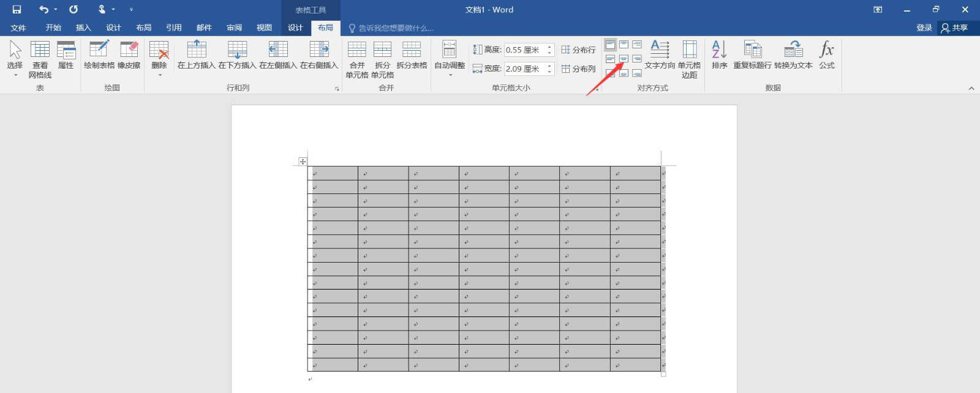Switch to the Insert (插入) tab
This screenshot has height=393, width=980.
(x=83, y=28)
